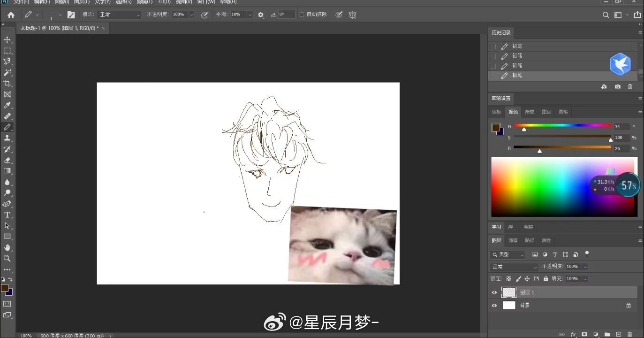The width and height of the screenshot is (644, 338).
Task: Open the tool preset dropdown arrow
Action: [37, 15]
